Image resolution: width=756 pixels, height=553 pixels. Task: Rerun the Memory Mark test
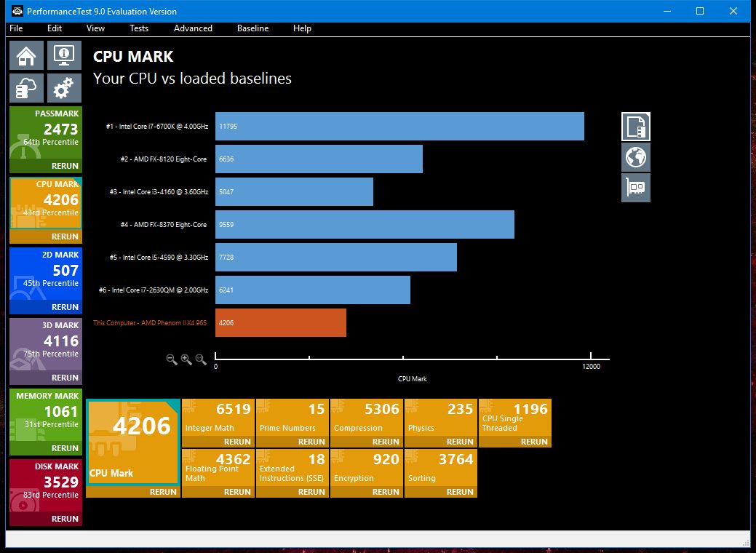(46, 448)
